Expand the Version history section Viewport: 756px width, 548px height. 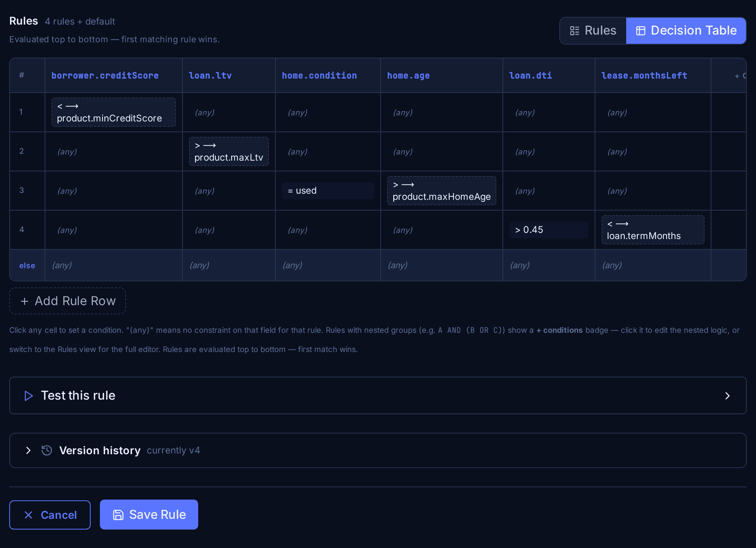(x=28, y=450)
